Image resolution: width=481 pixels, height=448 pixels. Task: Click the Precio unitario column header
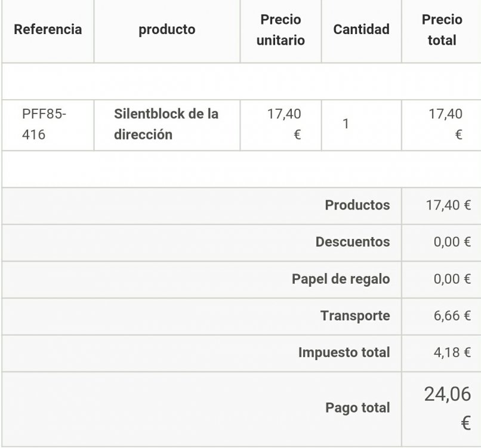click(x=280, y=30)
